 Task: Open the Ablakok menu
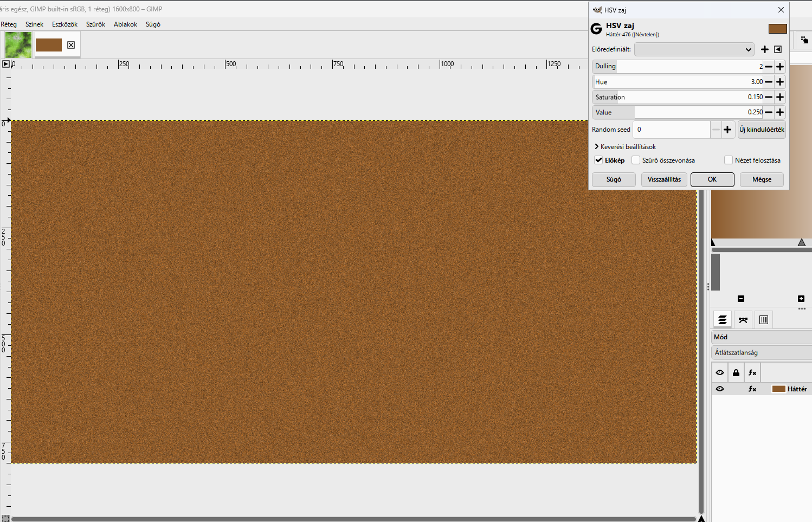[x=125, y=24]
